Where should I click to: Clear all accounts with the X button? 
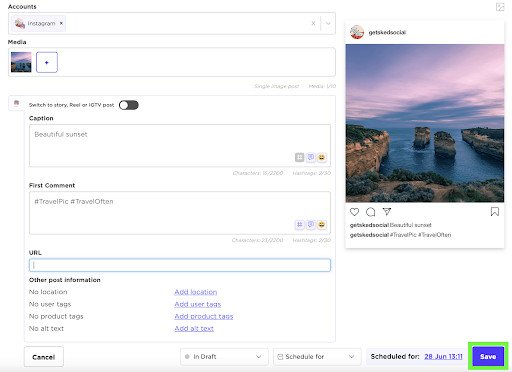pyautogui.click(x=313, y=23)
